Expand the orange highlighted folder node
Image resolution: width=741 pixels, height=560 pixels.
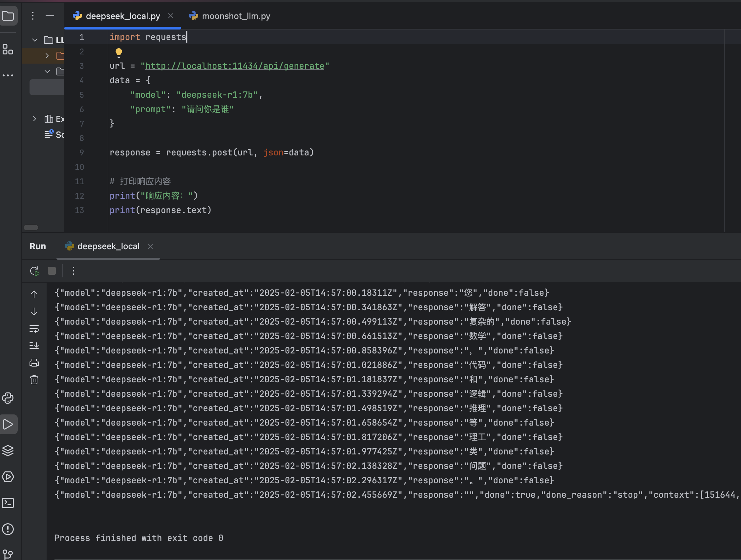coord(47,55)
